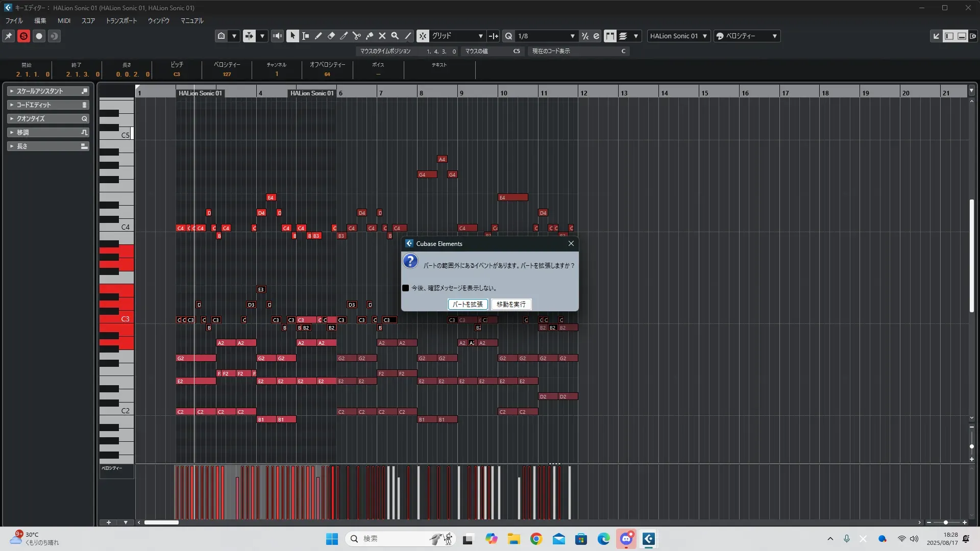Toggle acoustic feedback speaker icon
This screenshot has width=980, height=551.
point(277,36)
